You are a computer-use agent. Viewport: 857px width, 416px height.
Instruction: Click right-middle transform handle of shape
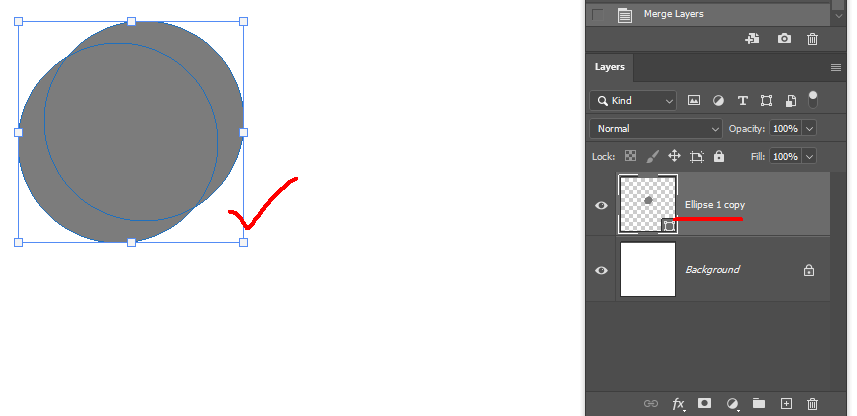pos(244,132)
